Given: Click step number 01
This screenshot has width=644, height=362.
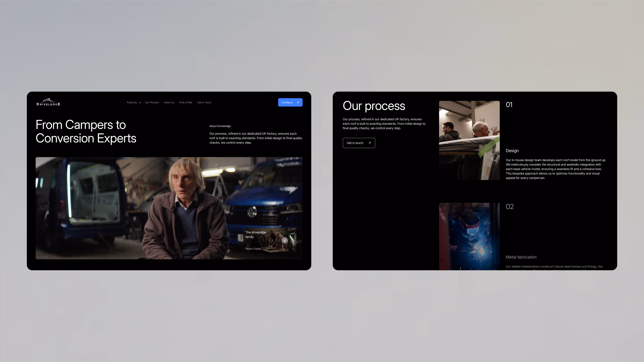Looking at the screenshot, I should point(509,105).
